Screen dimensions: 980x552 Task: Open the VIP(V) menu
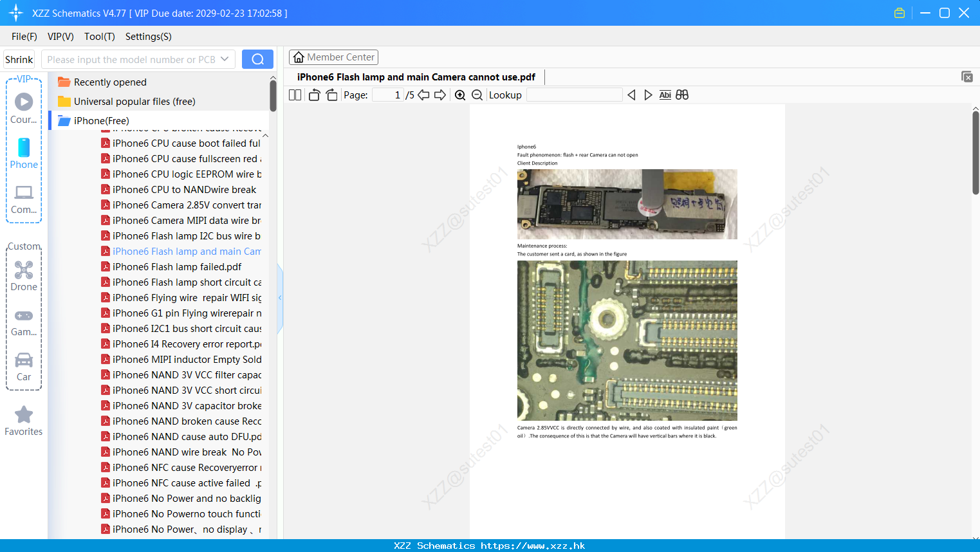(60, 37)
